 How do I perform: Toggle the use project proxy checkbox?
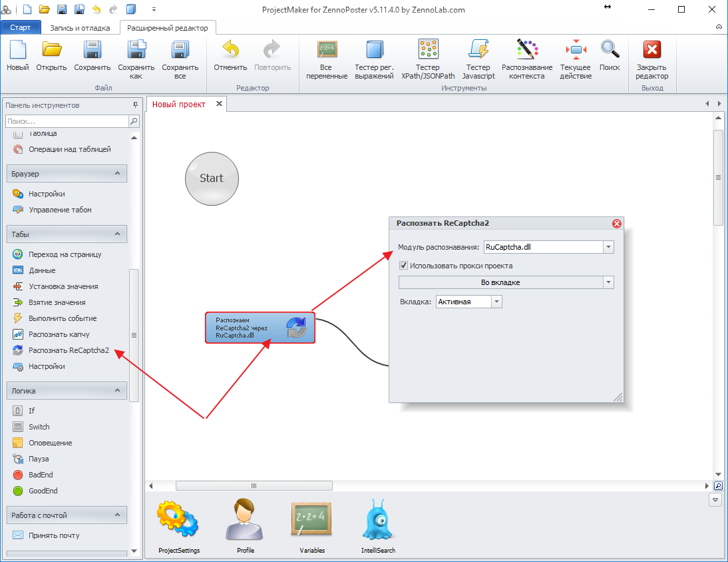click(403, 266)
